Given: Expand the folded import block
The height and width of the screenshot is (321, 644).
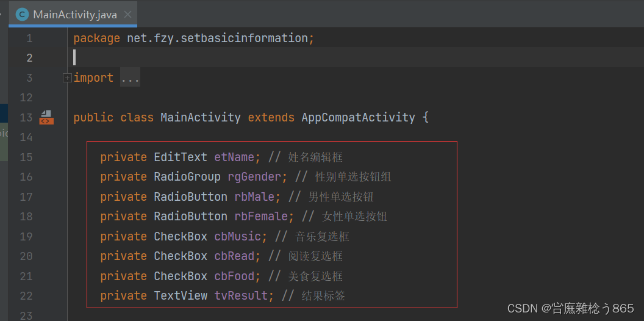Looking at the screenshot, I should point(67,78).
